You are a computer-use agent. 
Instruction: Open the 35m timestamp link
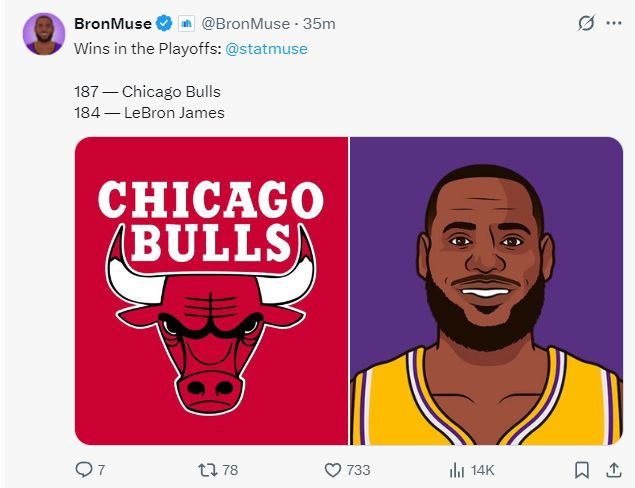point(319,24)
